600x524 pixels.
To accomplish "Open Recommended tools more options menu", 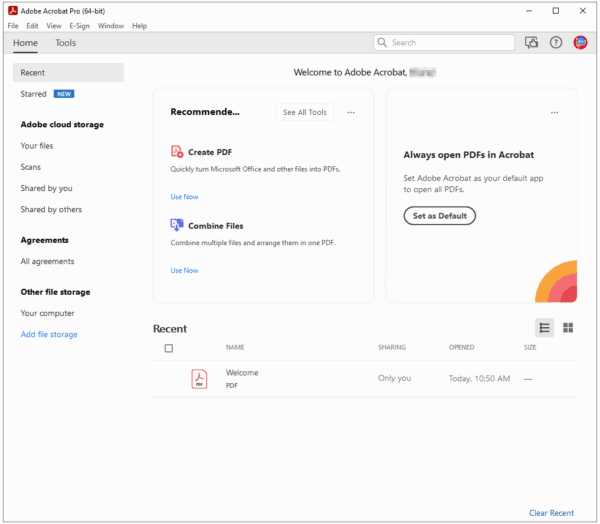I will 351,112.
